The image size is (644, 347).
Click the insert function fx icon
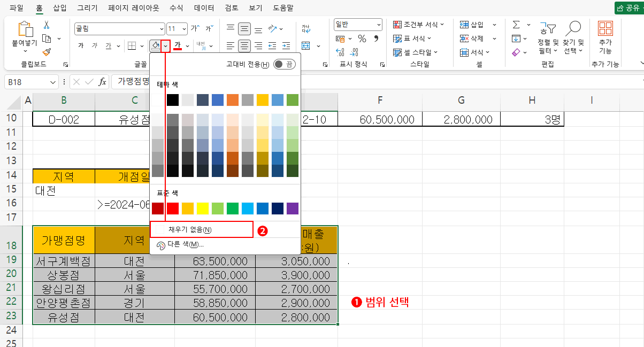click(x=103, y=82)
